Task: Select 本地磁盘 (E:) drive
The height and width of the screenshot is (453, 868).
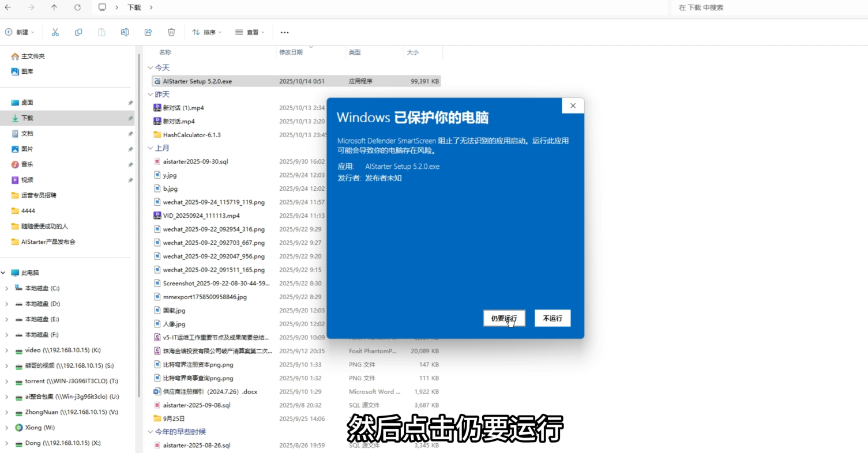Action: [x=42, y=319]
